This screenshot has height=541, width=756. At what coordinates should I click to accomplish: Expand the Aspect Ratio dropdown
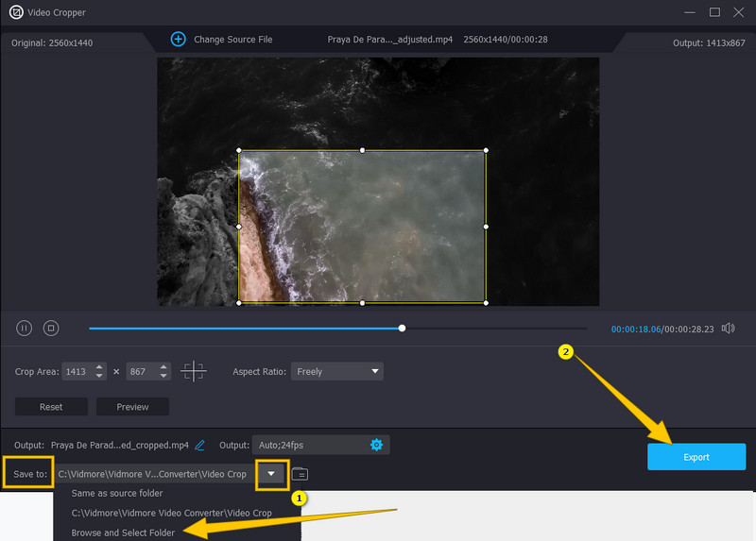(337, 371)
